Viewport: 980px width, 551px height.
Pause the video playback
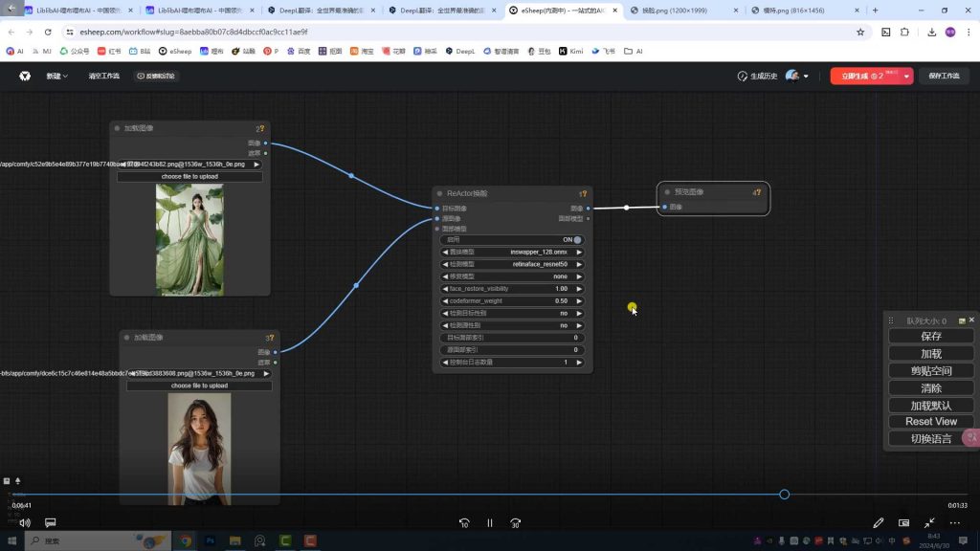click(x=489, y=523)
